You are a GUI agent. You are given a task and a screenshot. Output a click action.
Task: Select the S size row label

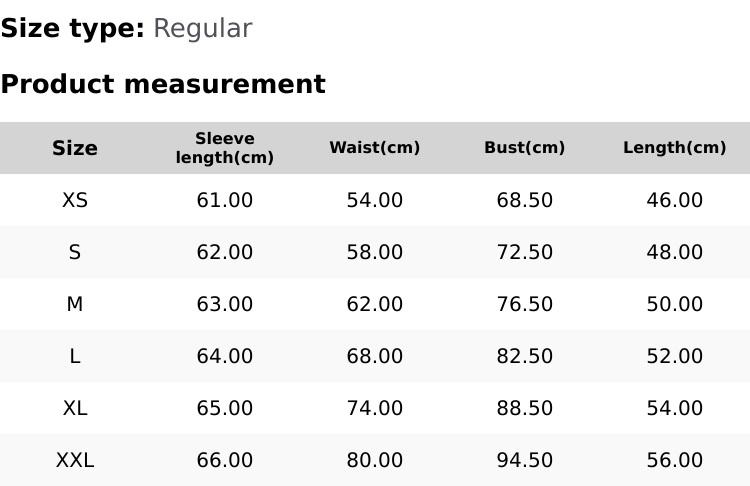(75, 252)
